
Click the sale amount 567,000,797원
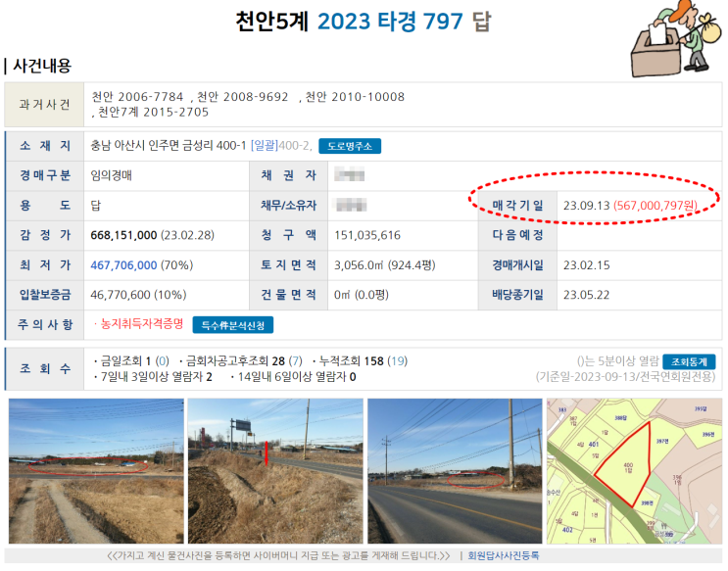point(655,206)
